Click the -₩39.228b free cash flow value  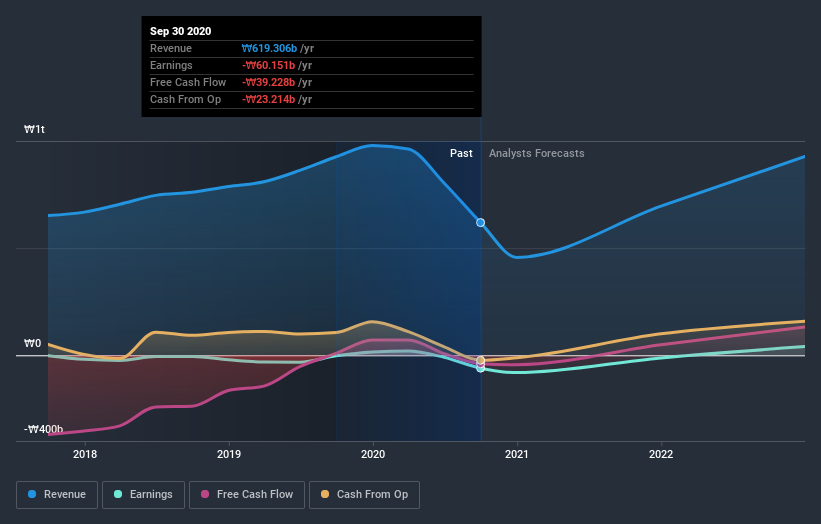(x=269, y=82)
